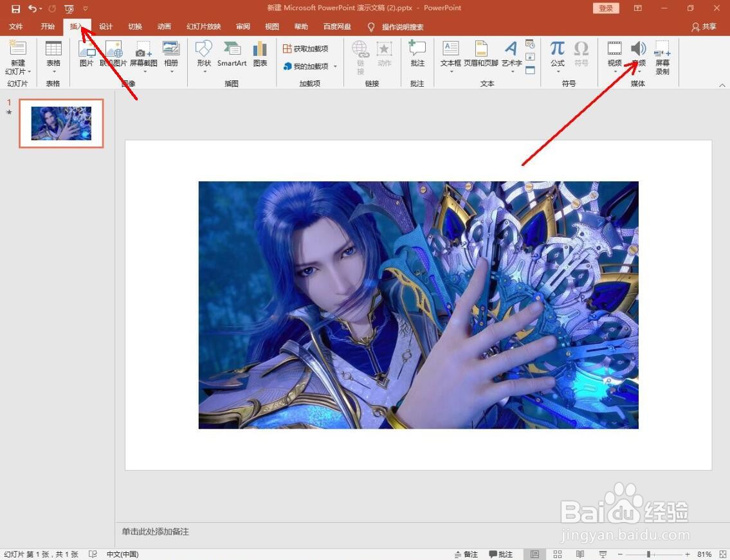Start slide show from the status bar
Screen dimensions: 730x560
[603, 554]
